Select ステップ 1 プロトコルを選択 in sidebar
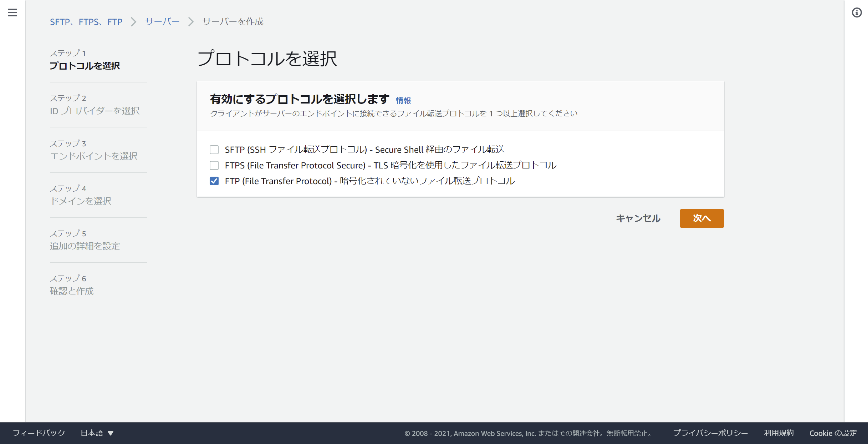Image resolution: width=868 pixels, height=444 pixels. pos(85,66)
